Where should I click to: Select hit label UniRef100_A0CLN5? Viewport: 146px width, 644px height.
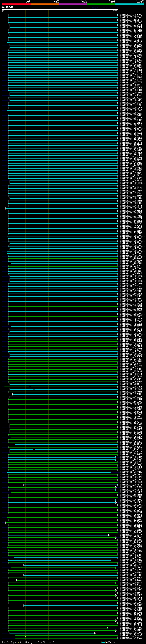coord(131,457)
